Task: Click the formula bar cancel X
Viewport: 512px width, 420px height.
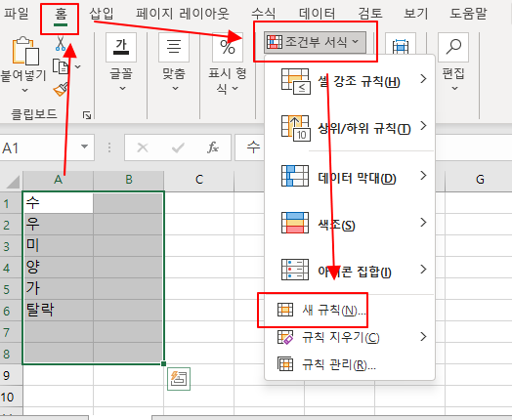Action: click(x=143, y=147)
